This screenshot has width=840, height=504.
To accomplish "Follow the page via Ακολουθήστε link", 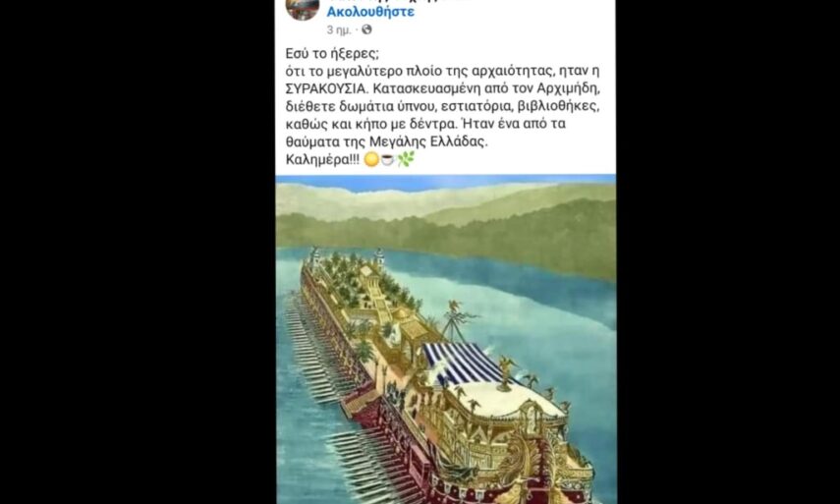I will point(370,12).
